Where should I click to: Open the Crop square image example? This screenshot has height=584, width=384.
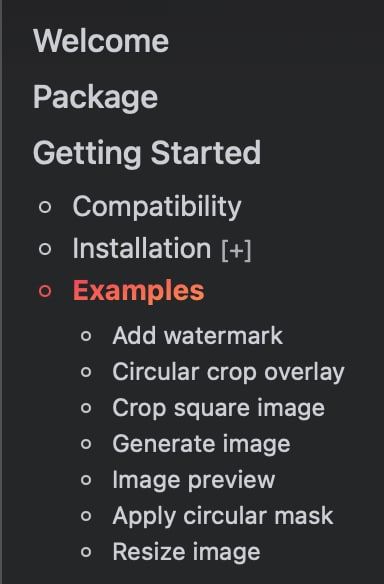point(218,408)
